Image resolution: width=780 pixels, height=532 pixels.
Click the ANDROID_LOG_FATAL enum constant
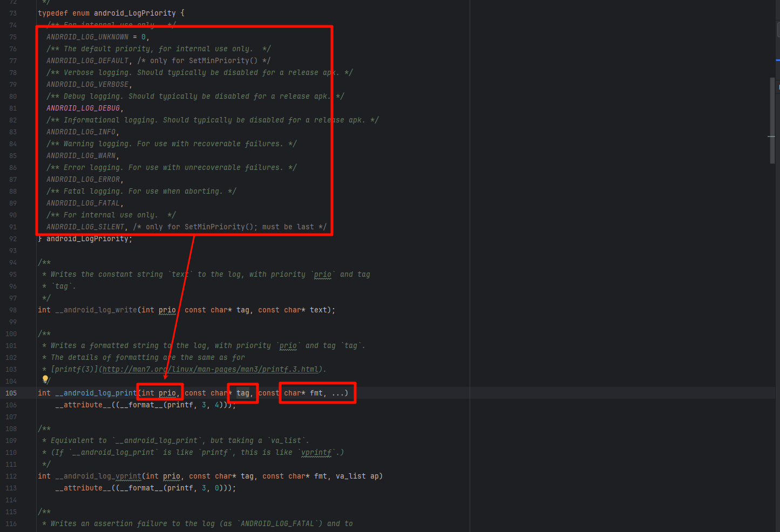pos(83,203)
